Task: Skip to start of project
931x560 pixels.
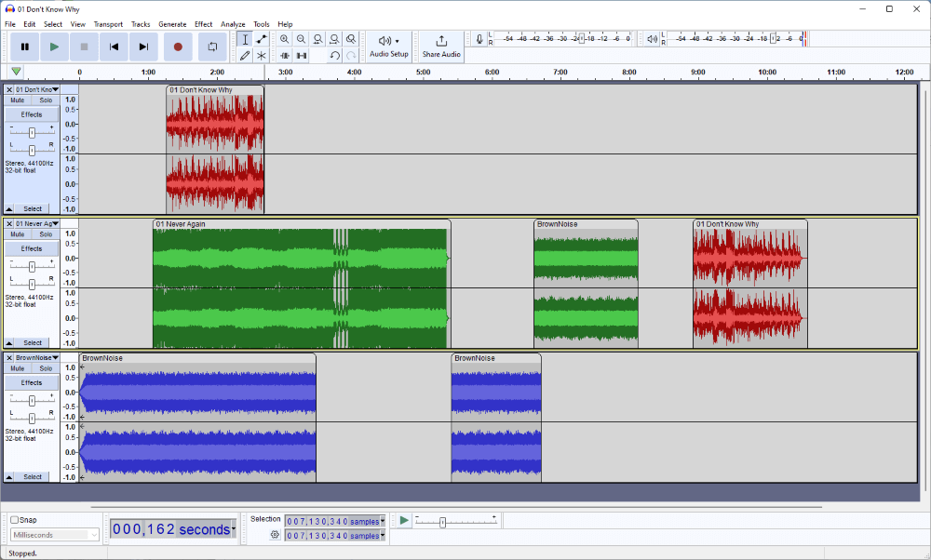Action: coord(114,47)
